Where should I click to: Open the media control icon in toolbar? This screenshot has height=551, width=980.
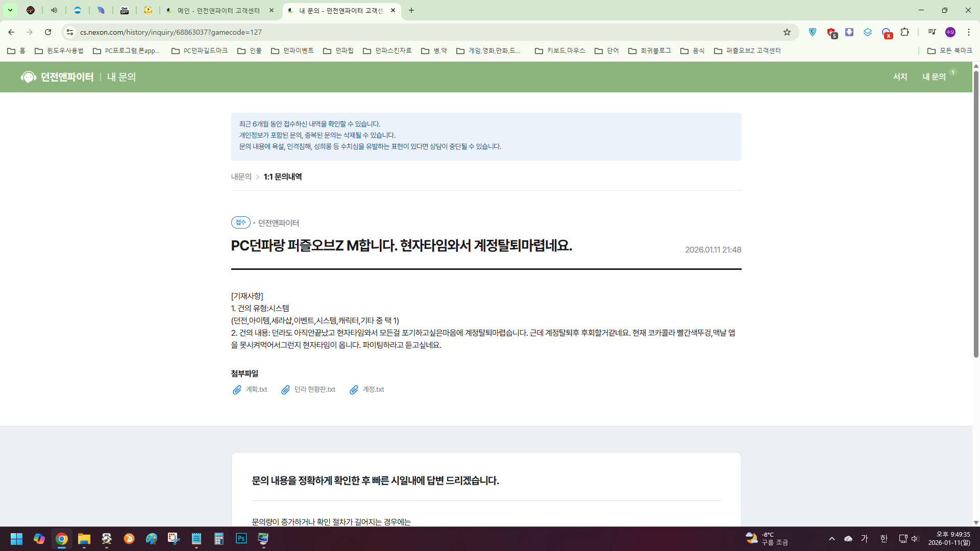point(932,32)
